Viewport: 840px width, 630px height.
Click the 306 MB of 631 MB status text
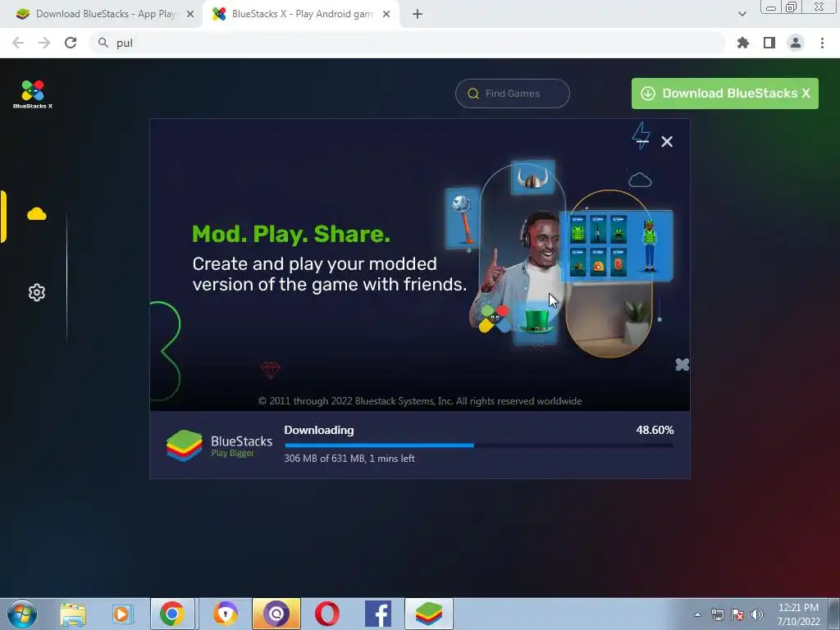pyautogui.click(x=349, y=459)
